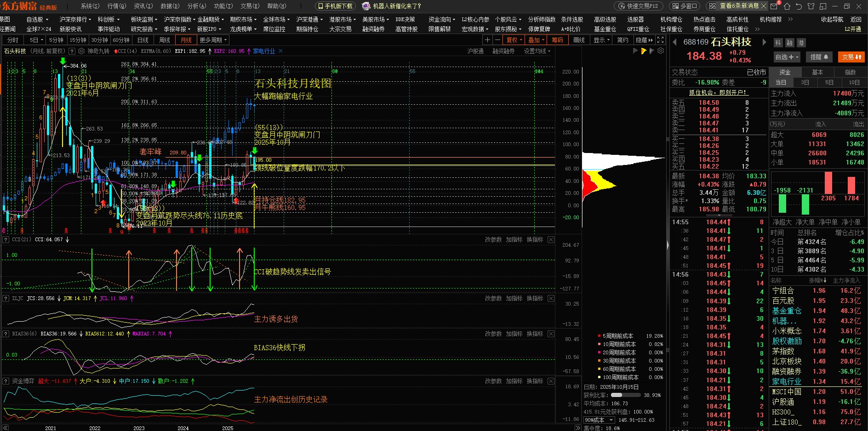Click the 融 badge icon
Image resolution: width=868 pixels, height=431 pixels.
[x=789, y=43]
